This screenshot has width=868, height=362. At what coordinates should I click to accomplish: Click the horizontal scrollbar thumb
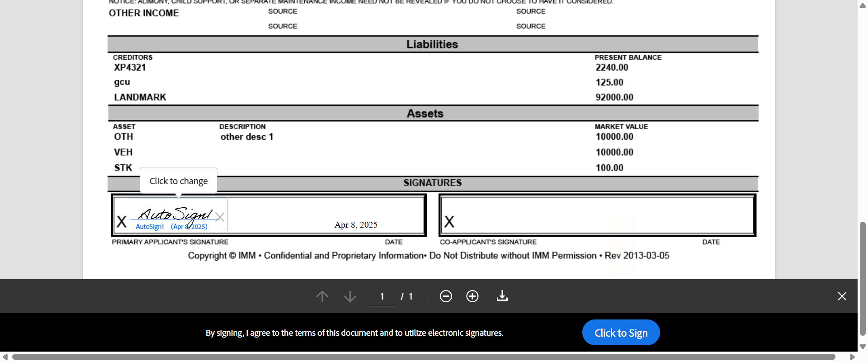[424, 357]
